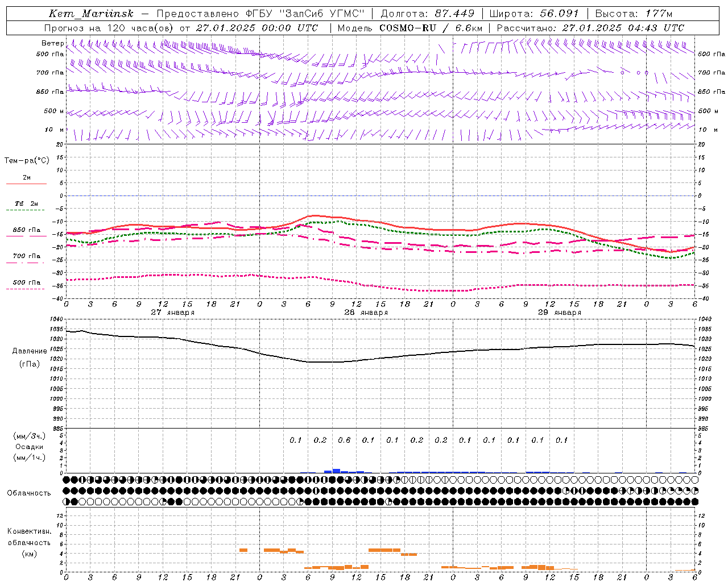Click the '850 гПа' temperature legend entry
728x582 pixels.
point(27,230)
